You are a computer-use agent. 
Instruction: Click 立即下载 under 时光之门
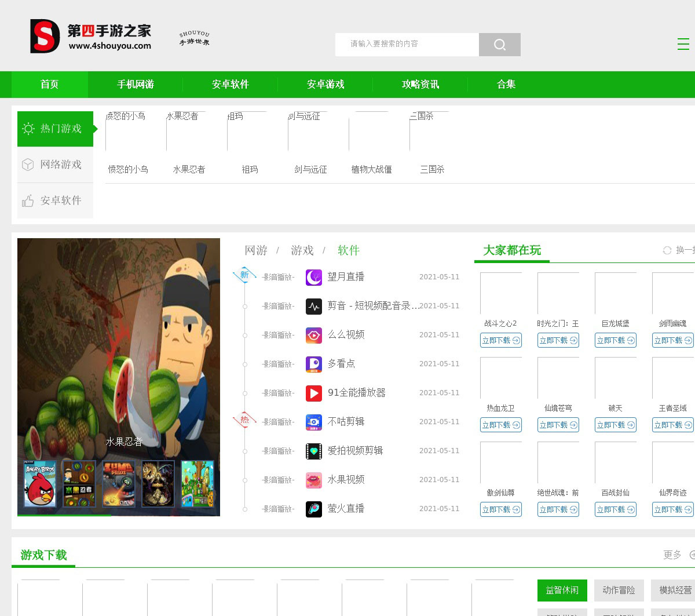(558, 340)
